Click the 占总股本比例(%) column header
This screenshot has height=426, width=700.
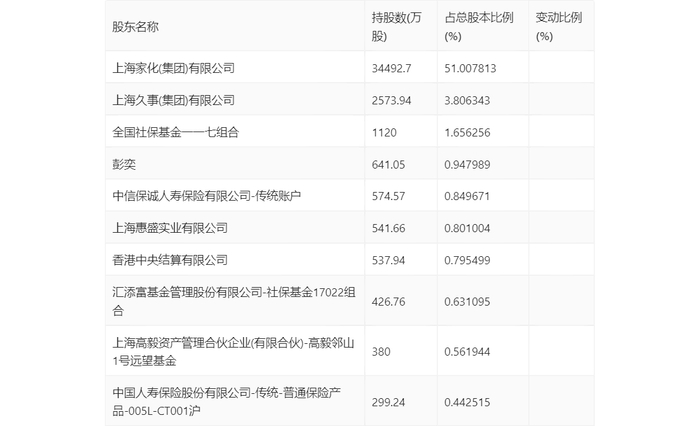click(x=479, y=27)
